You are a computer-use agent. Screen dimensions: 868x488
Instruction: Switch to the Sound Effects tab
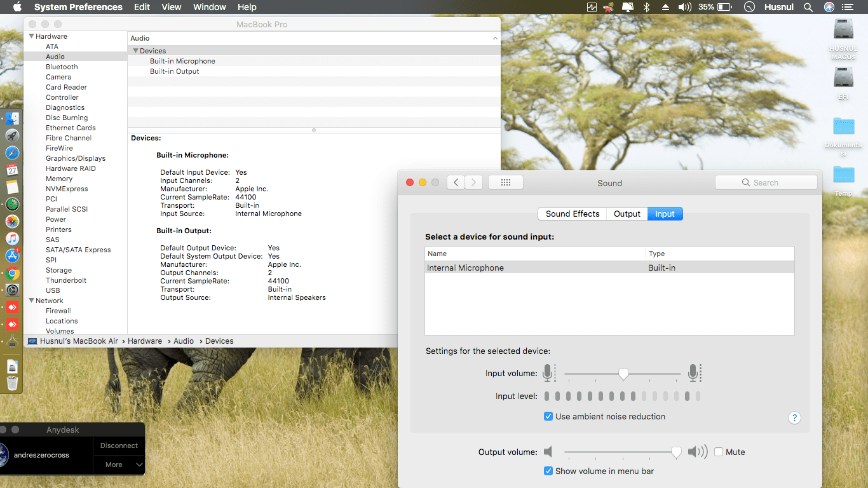tap(572, 213)
